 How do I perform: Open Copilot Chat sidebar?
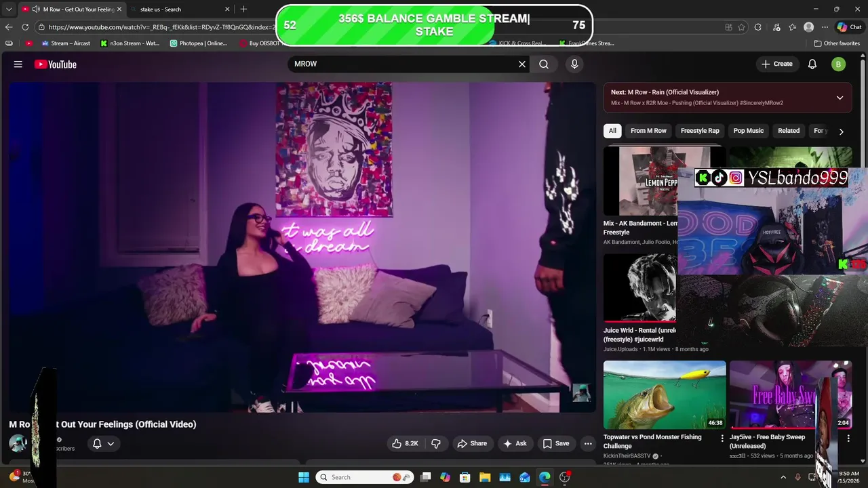click(849, 27)
